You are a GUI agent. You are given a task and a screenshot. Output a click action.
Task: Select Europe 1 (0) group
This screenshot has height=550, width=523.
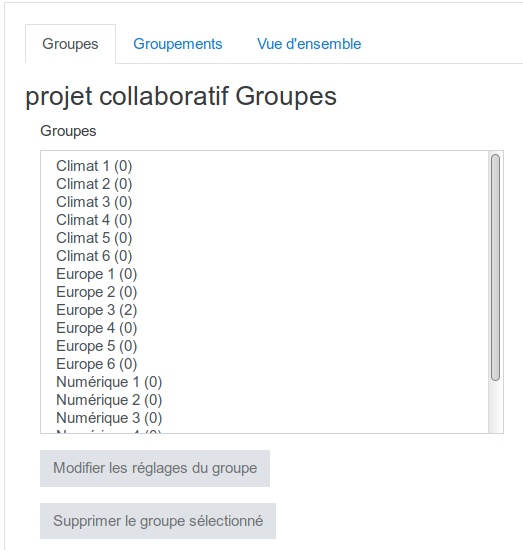(264, 274)
